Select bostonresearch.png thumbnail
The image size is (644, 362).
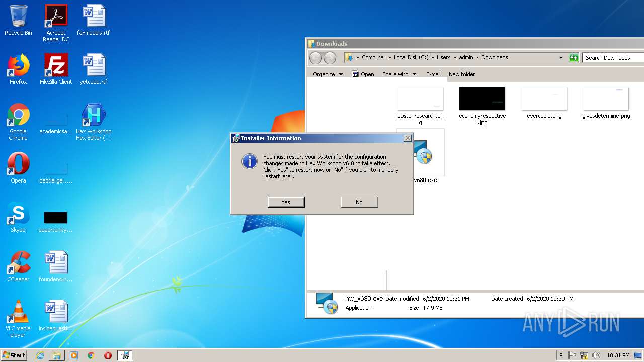coord(420,106)
